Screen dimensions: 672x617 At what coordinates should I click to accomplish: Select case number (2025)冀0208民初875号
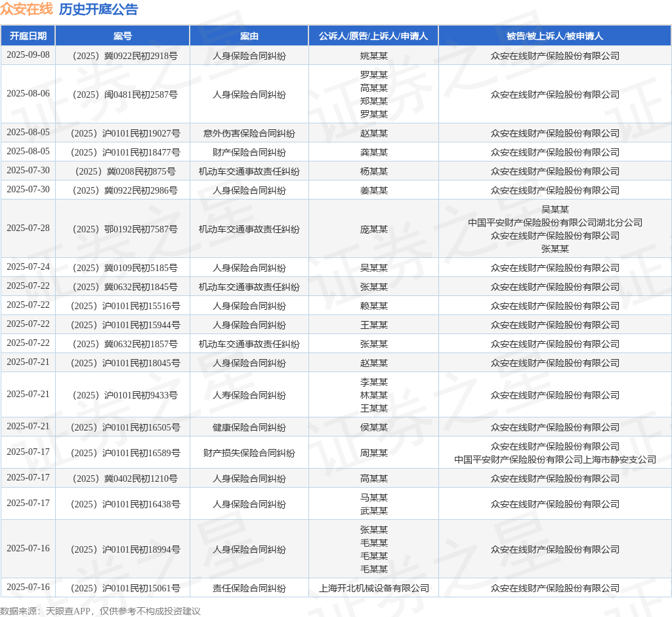[x=125, y=171]
